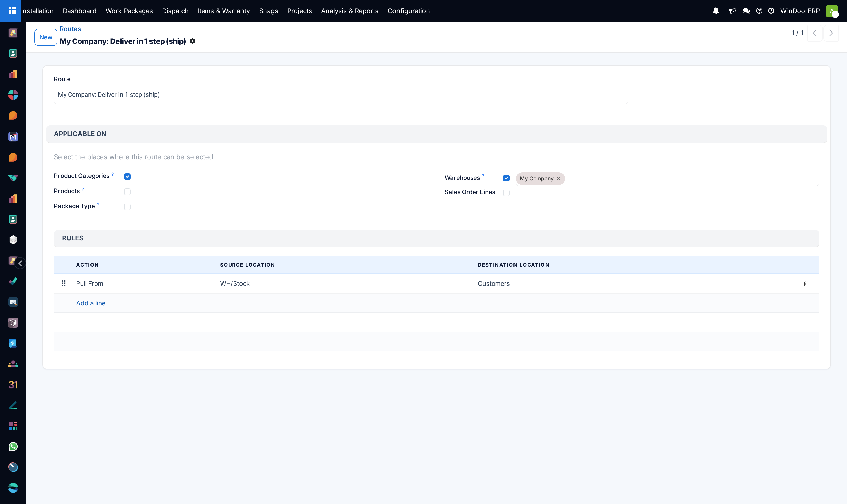Viewport: 847px width, 504px height.
Task: Open the Items & Warranty menu
Action: [x=224, y=11]
